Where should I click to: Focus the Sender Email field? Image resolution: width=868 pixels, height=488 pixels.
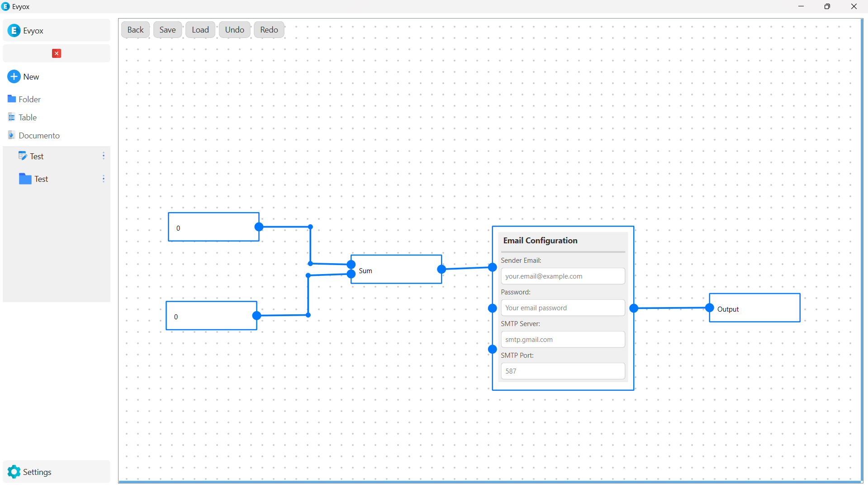(563, 276)
